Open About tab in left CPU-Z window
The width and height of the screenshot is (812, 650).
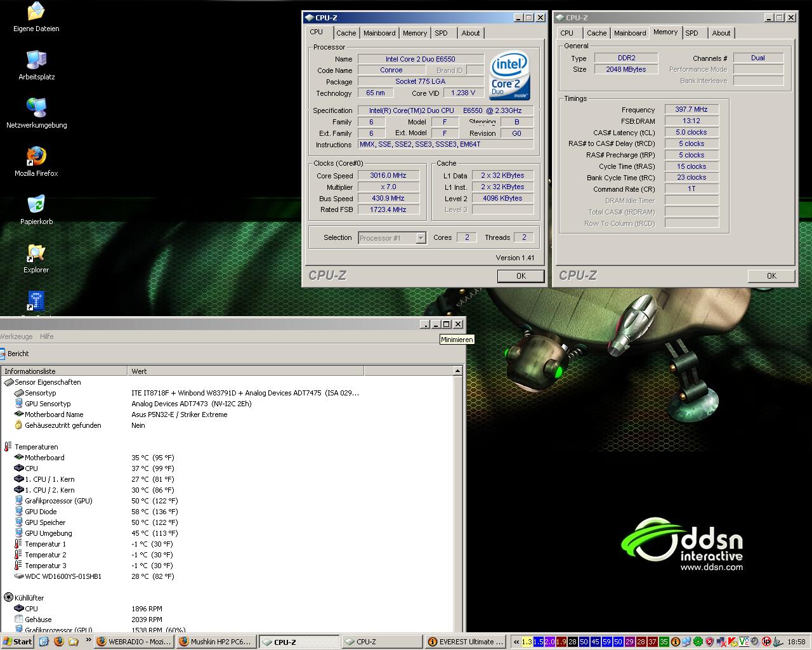click(471, 33)
